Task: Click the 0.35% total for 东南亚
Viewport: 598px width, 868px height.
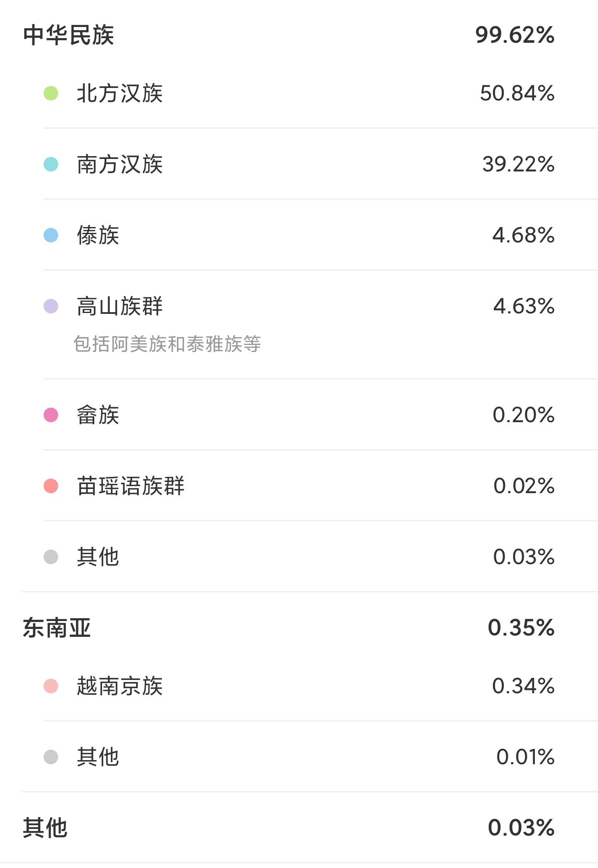Action: (x=521, y=628)
